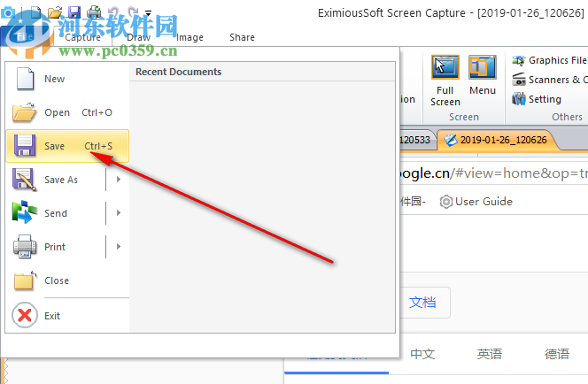Choose the Menu capture icon
The image size is (588, 384).
click(x=483, y=67)
